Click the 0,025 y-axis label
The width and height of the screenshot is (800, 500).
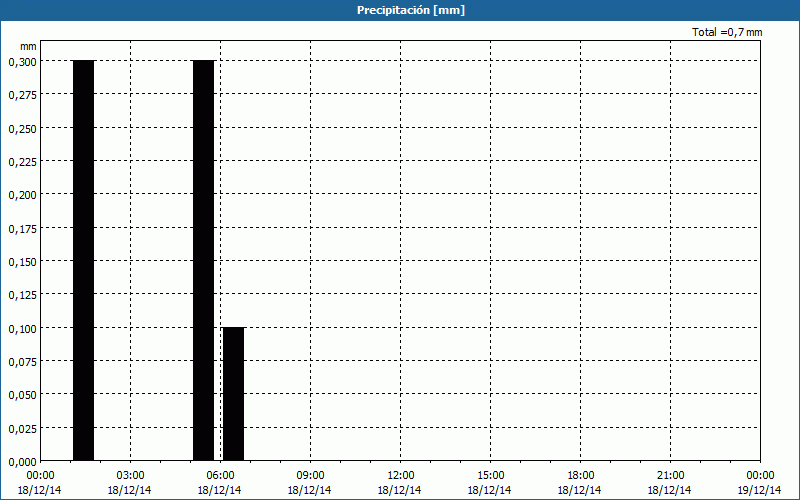[22, 429]
